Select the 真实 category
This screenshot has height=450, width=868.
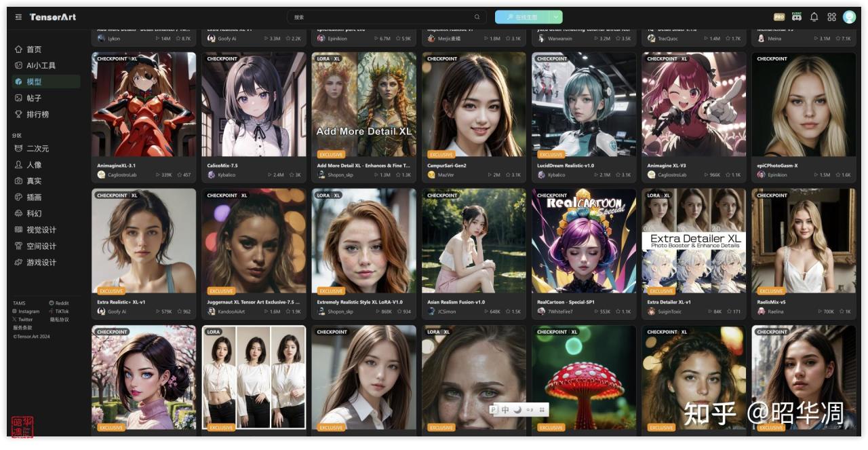pos(45,181)
